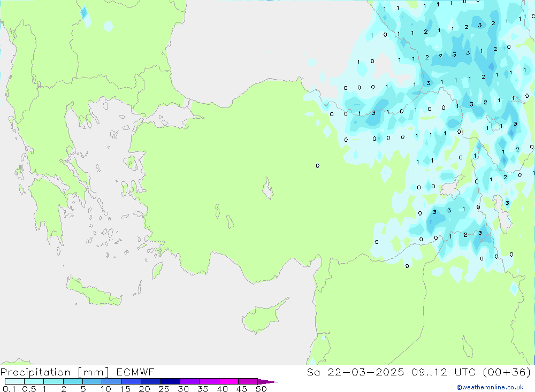The width and height of the screenshot is (535, 392).
Task: Click the '09..12 UTC' time label
Action: coord(444,372)
